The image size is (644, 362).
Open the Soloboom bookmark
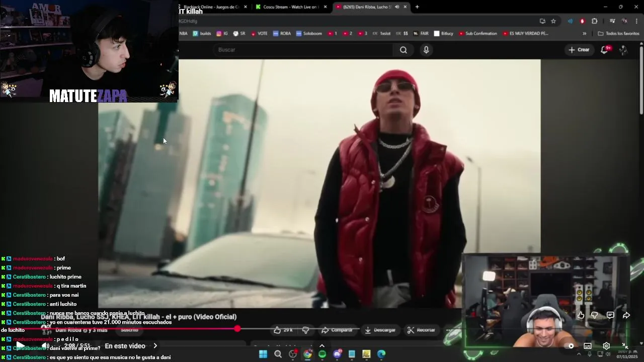click(x=309, y=34)
